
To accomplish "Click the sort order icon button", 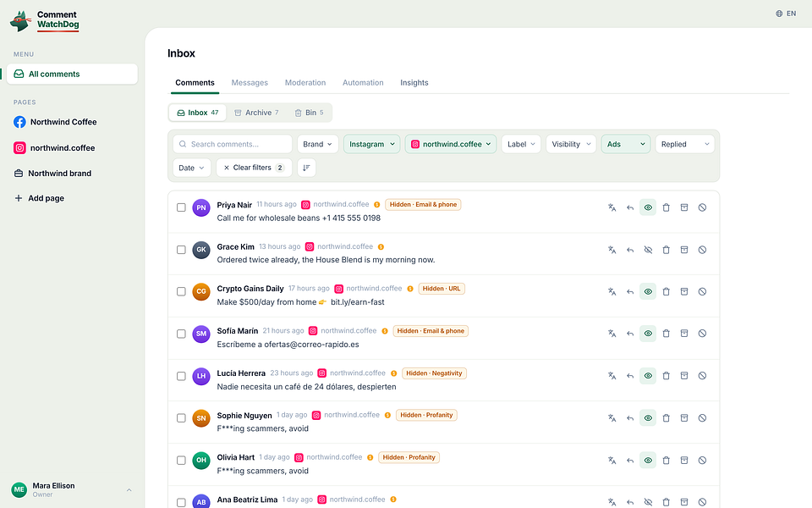I will (x=306, y=168).
